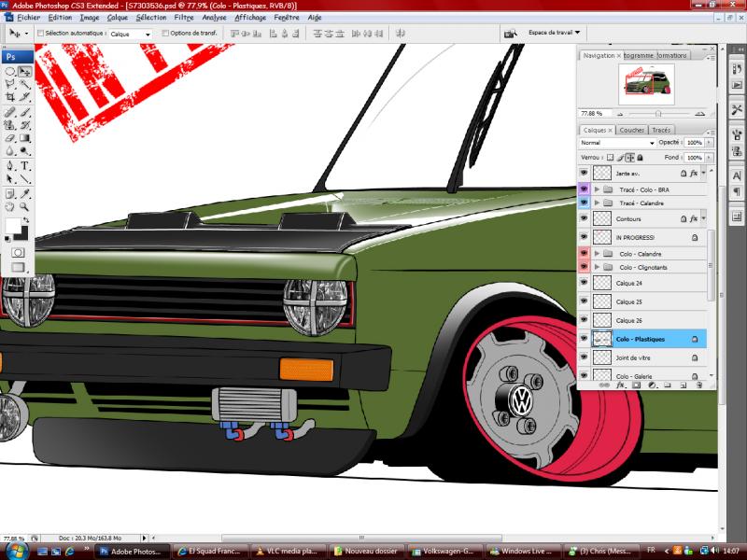Image resolution: width=747 pixels, height=560 pixels.
Task: Select the Move tool in toolbox
Action: click(x=24, y=72)
